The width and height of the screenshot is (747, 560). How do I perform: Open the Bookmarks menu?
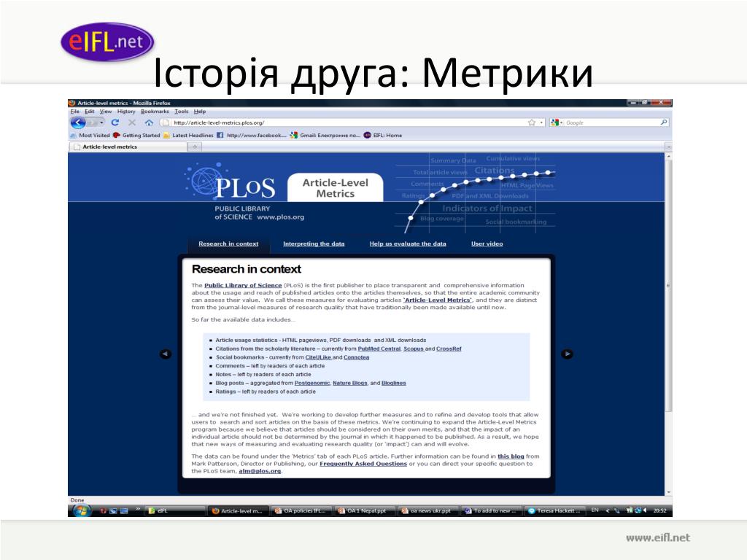click(155, 112)
